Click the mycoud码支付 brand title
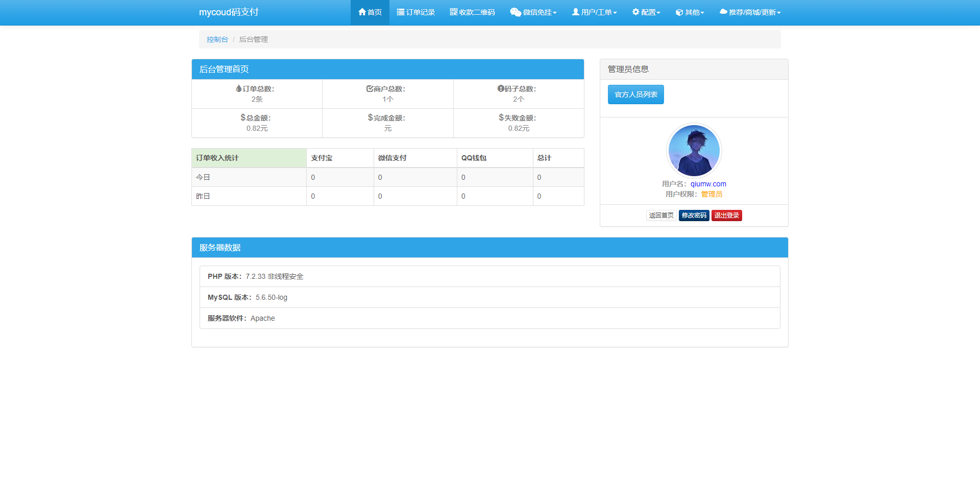Image resolution: width=980 pixels, height=477 pixels. coord(229,12)
